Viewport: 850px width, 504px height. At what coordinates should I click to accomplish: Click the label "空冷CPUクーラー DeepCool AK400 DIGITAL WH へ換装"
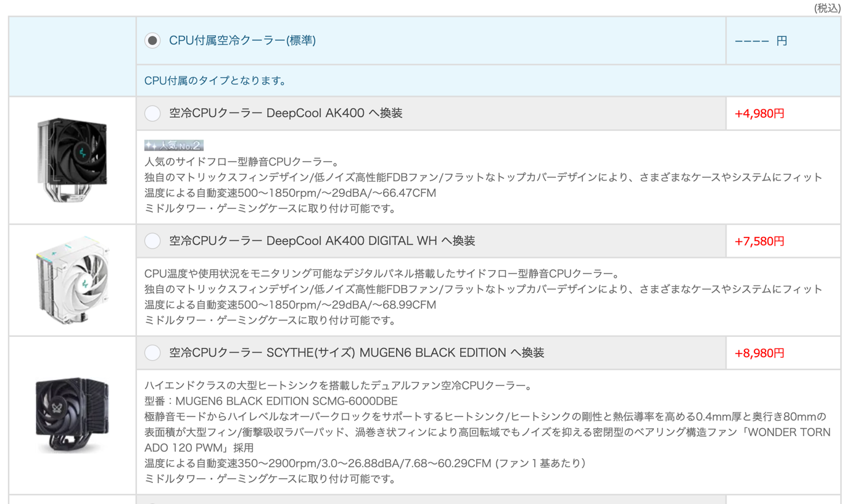click(x=322, y=241)
